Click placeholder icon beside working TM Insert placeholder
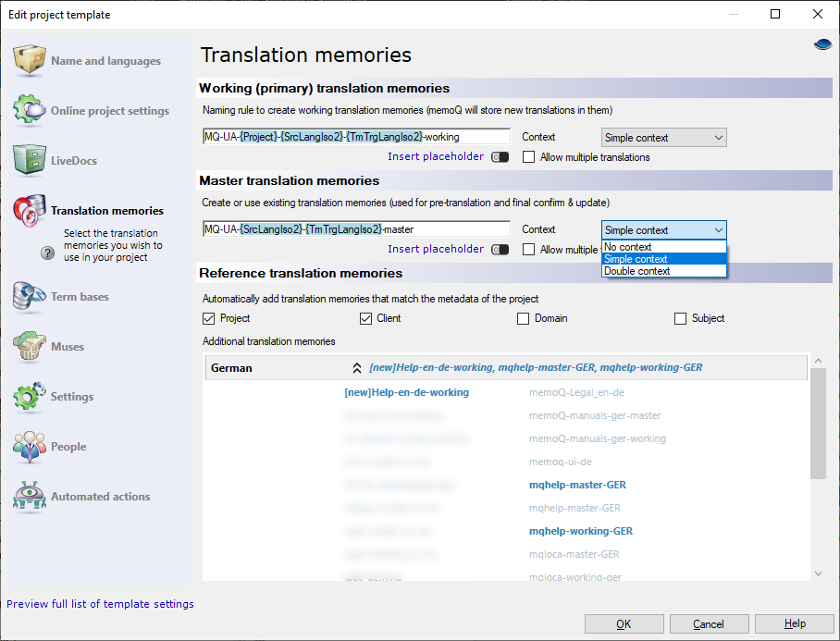Screen dimensions: 840x641 point(500,157)
